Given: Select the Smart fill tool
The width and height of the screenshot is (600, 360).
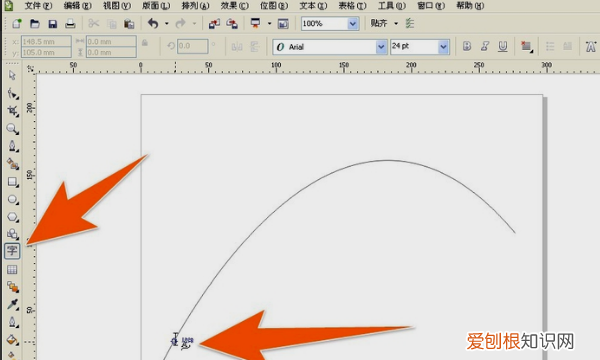Looking at the screenshot, I should coord(13,164).
